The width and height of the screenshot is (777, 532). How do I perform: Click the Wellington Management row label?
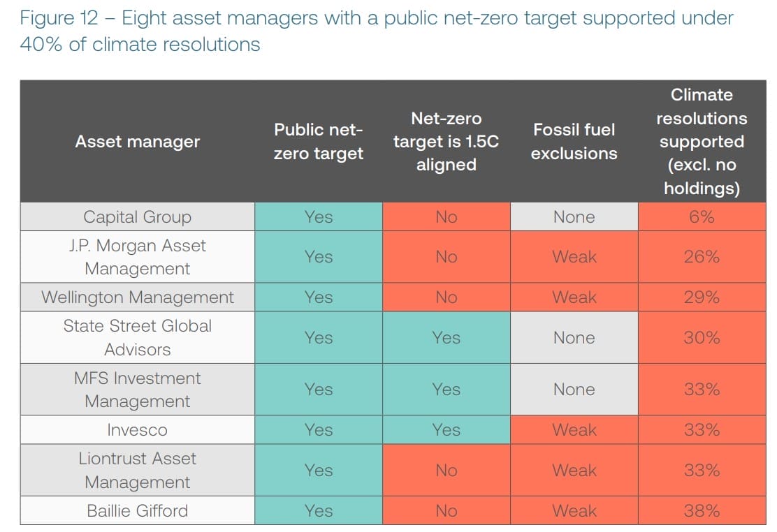point(138,297)
